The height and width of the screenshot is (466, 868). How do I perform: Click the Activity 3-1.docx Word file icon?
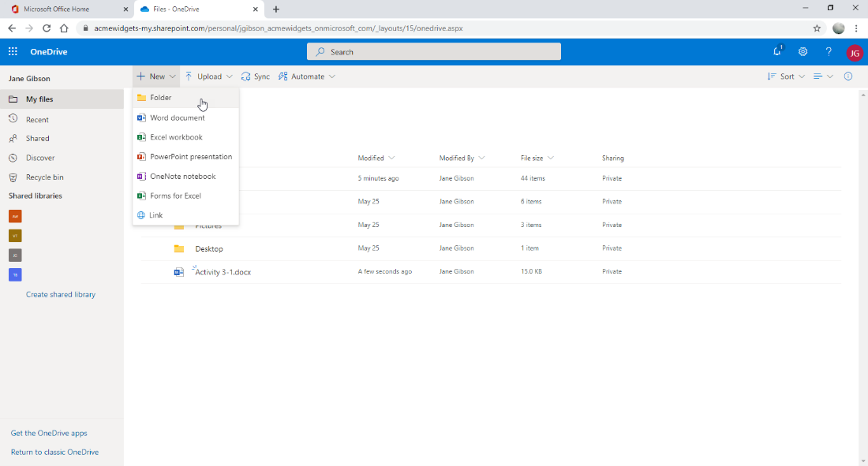[179, 272]
